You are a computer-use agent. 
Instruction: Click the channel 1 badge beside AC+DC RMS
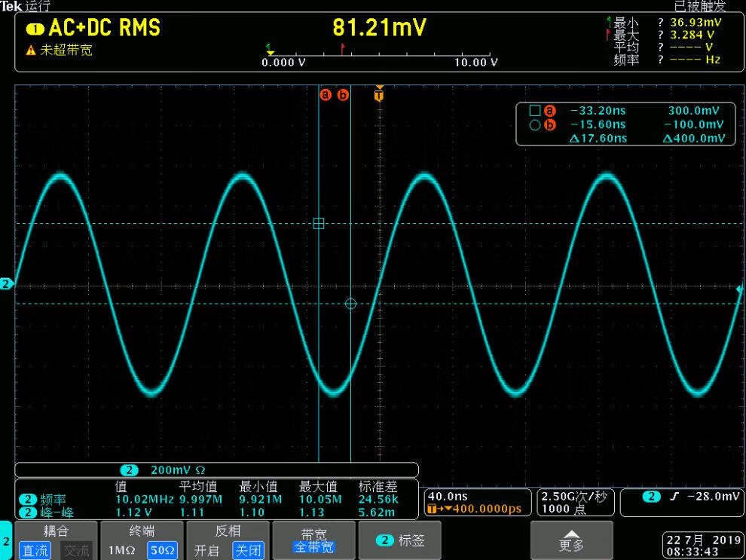click(x=35, y=29)
